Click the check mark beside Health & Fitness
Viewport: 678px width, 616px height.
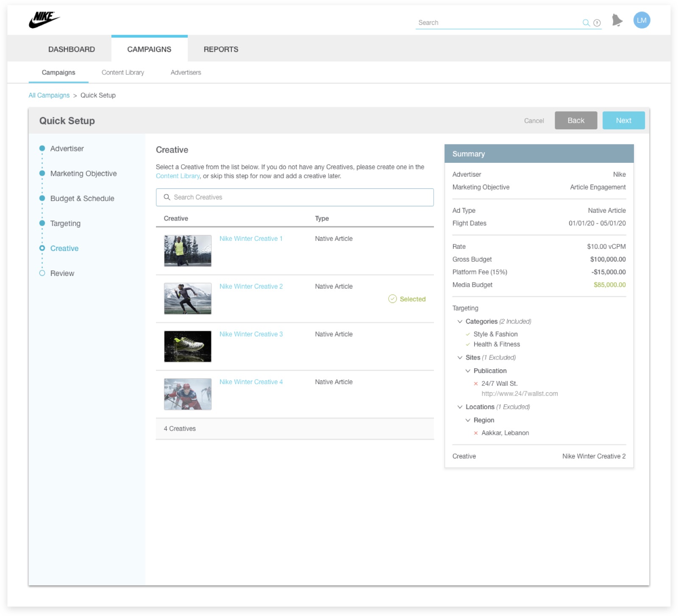[468, 345]
